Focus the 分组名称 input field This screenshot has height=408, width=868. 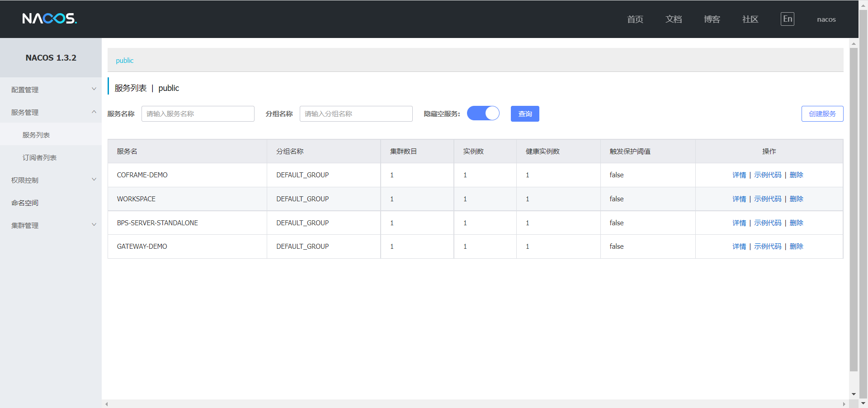click(x=356, y=114)
